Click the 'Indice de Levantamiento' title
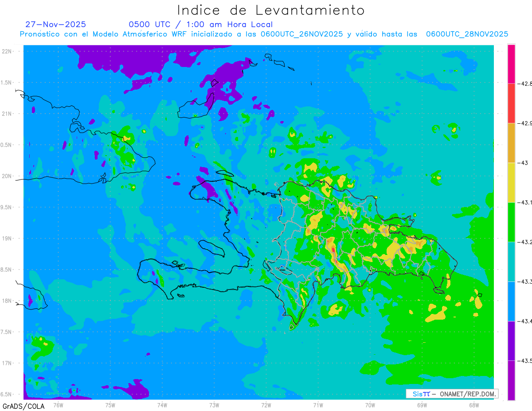 coord(271,10)
